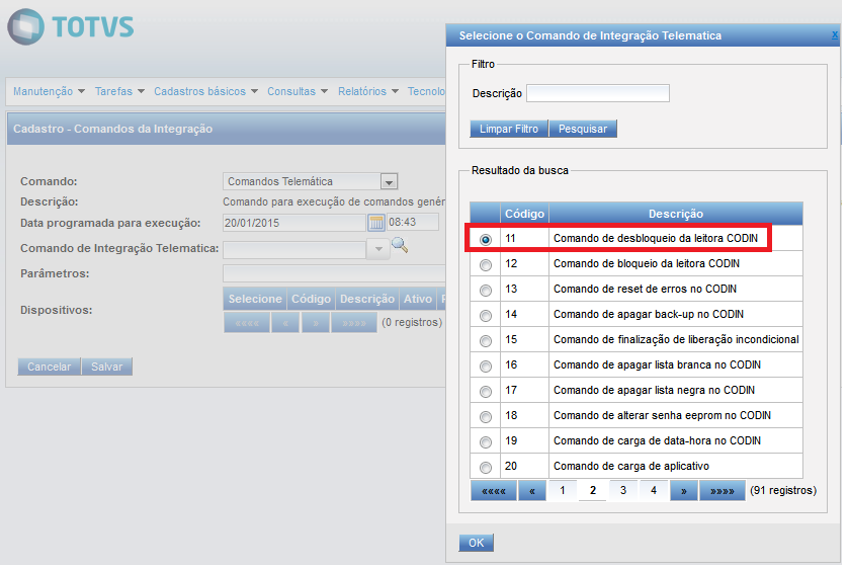Select radio button for code 15

[x=485, y=341]
